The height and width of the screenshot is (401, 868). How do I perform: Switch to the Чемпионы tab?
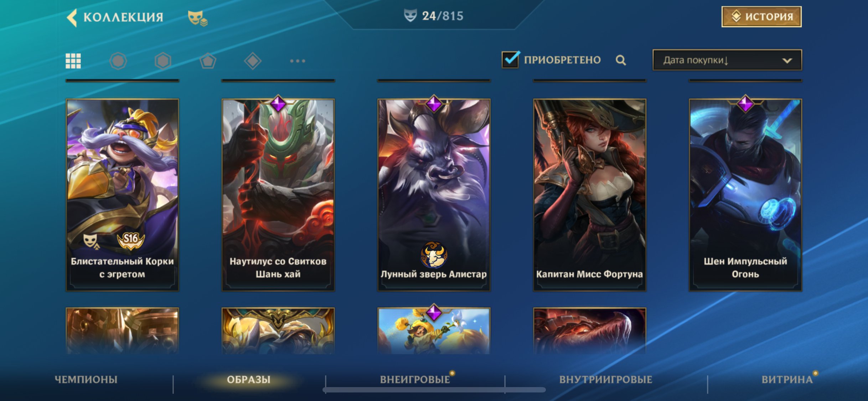point(86,380)
